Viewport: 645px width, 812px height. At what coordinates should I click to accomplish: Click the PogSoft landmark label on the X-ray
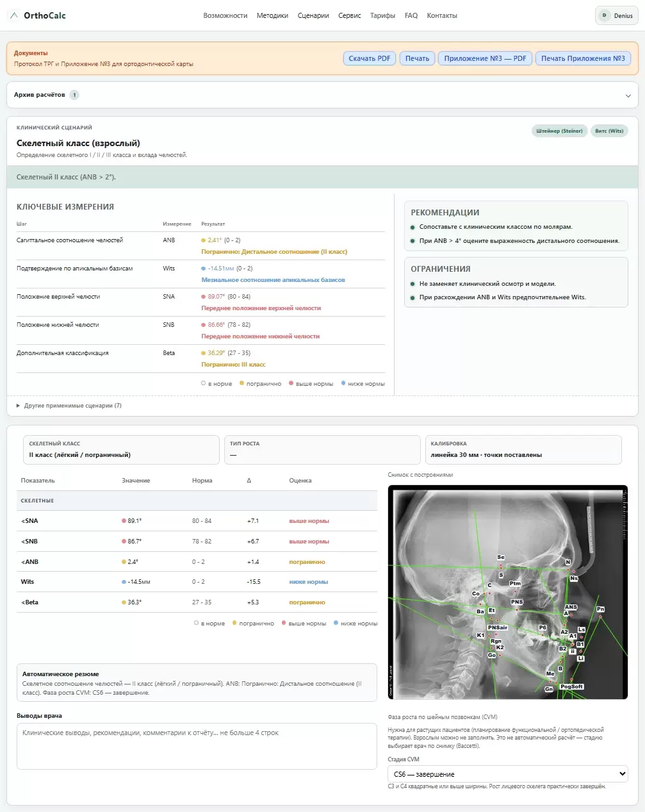coord(571,686)
